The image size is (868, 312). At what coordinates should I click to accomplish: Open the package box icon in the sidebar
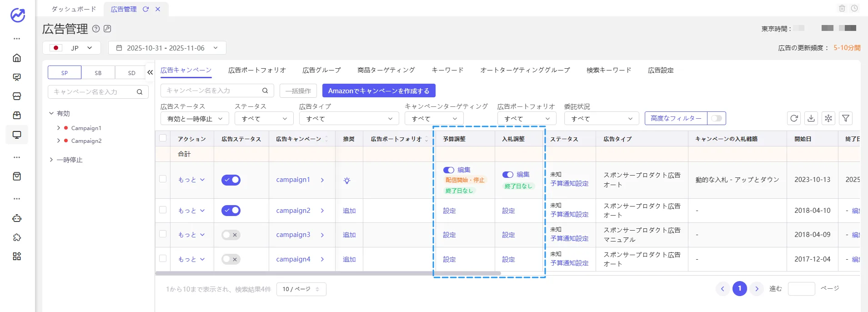pos(17,115)
